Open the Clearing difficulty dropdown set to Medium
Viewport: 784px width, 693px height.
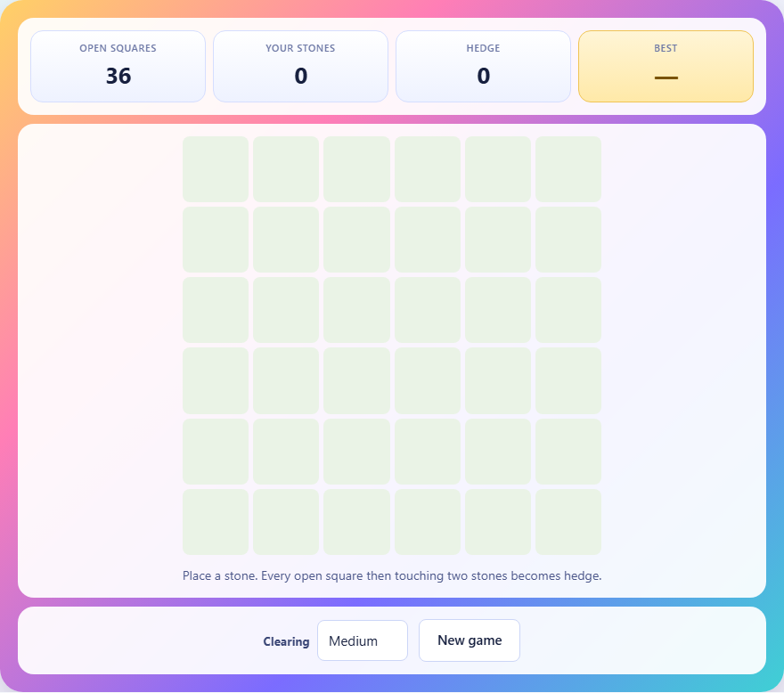(x=363, y=640)
